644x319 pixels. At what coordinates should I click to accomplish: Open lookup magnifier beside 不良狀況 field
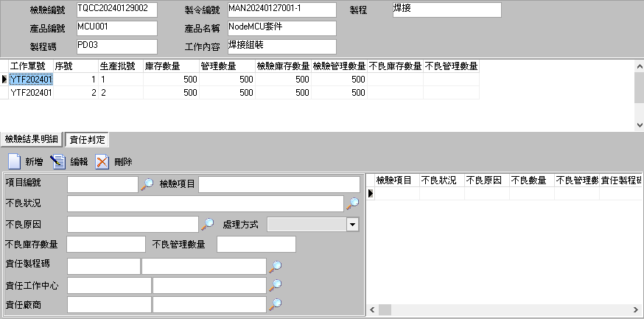tap(352, 203)
